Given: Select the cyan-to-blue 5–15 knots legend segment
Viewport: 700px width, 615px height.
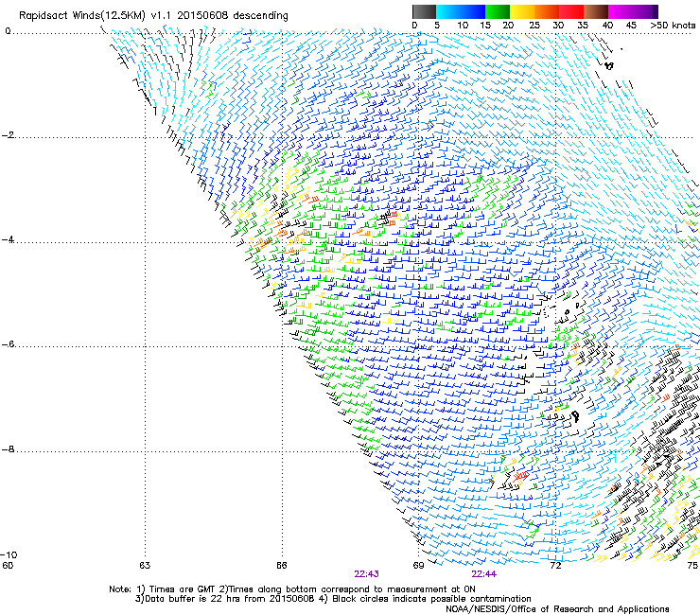Looking at the screenshot, I should tap(461, 11).
